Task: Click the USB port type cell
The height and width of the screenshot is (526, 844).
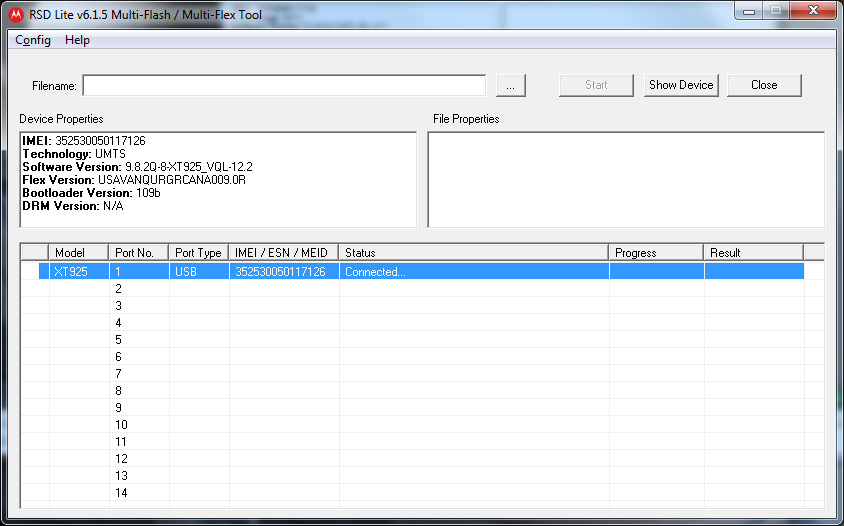Action: point(199,271)
